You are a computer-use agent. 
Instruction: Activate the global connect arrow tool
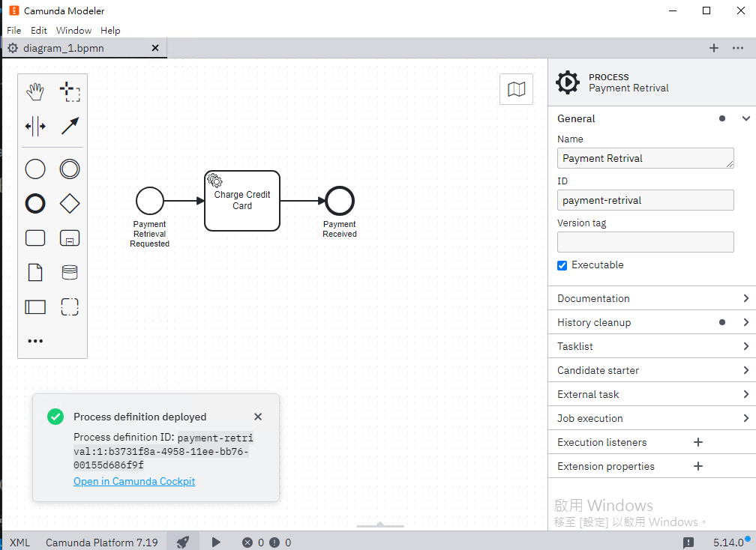(x=70, y=127)
